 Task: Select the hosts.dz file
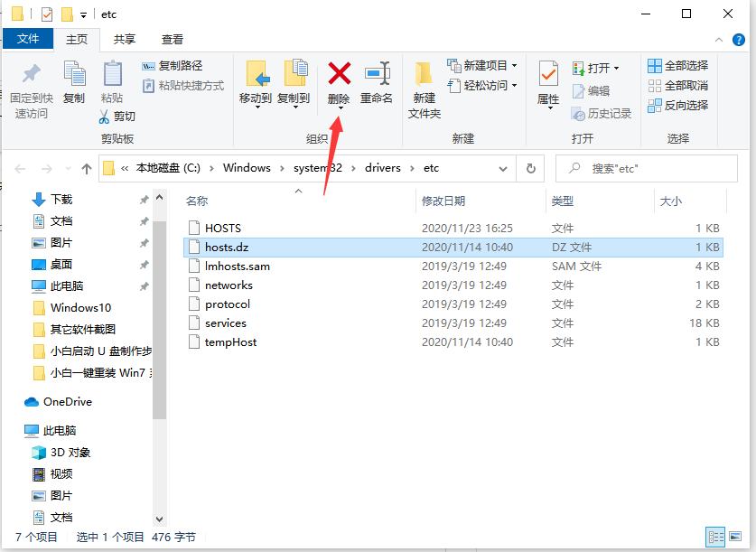point(453,248)
